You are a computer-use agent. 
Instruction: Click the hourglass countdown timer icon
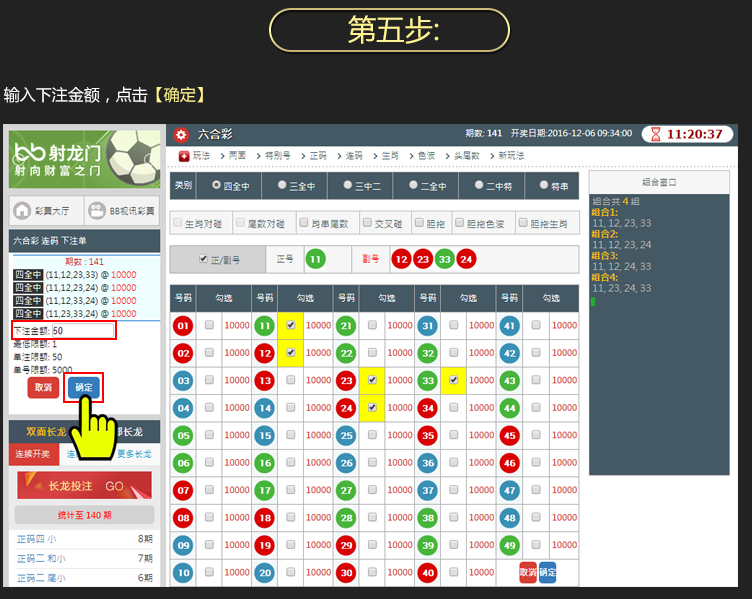point(655,134)
